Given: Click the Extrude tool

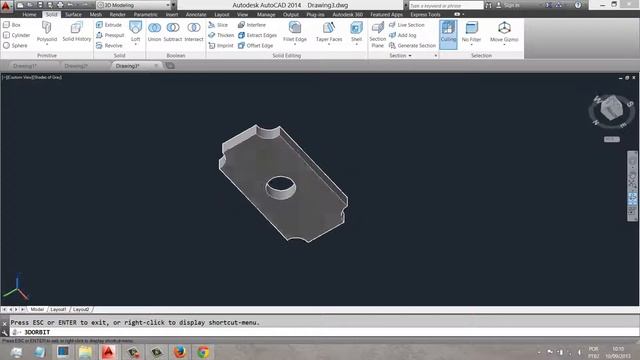Looking at the screenshot, I should [x=109, y=25].
